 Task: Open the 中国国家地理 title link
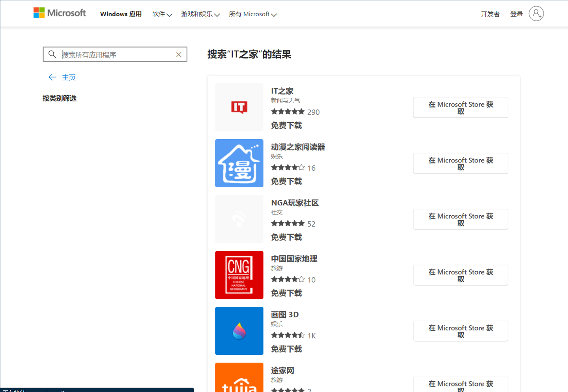click(294, 259)
